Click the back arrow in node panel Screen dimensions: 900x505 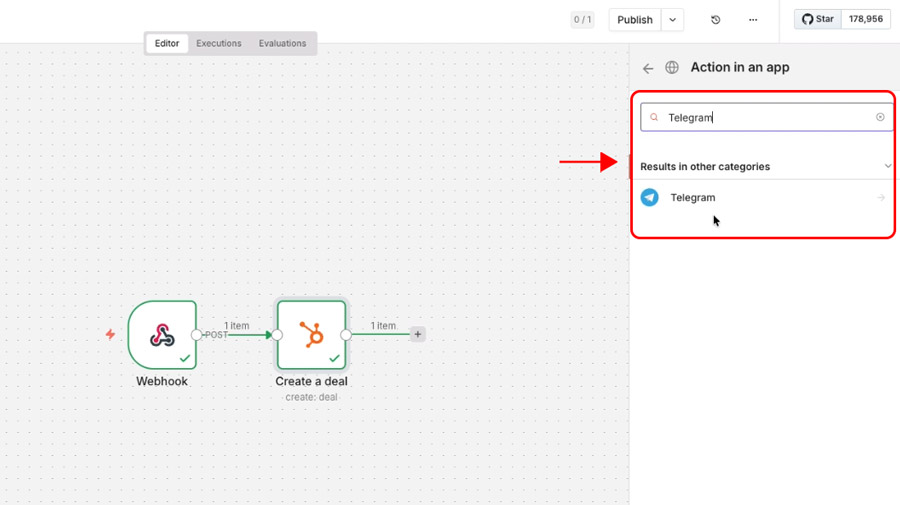[648, 68]
